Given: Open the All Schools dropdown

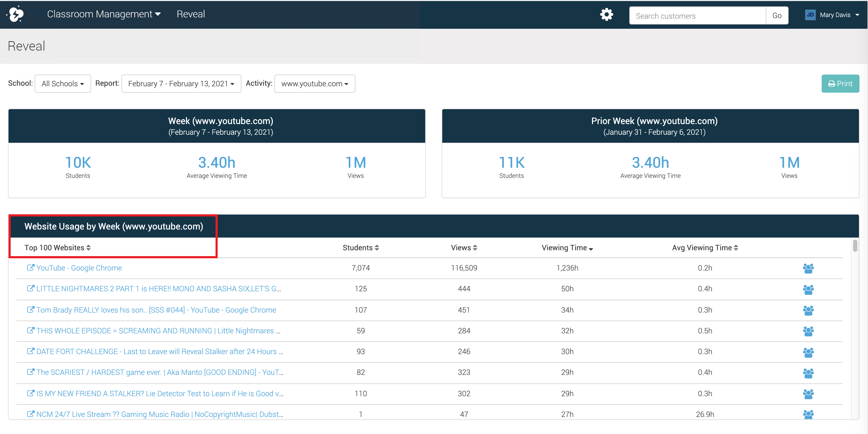Looking at the screenshot, I should (63, 84).
